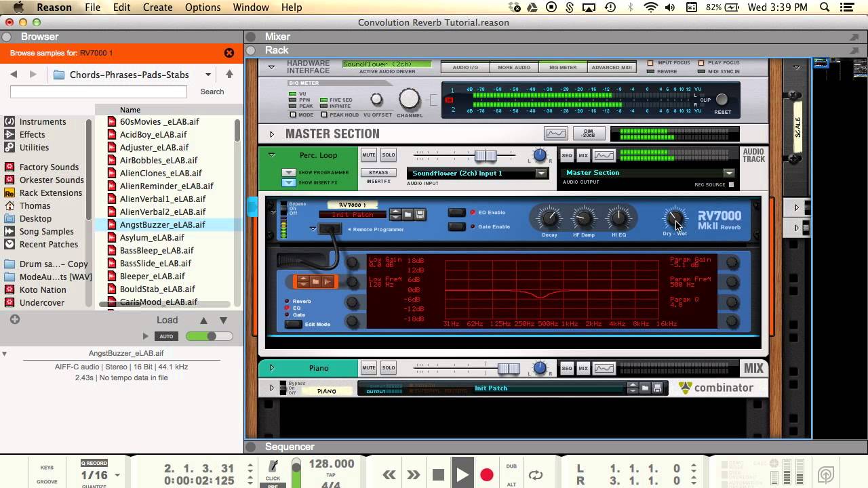Click the transport Stop button
Screen dimensions: 868x488
pyautogui.click(x=438, y=474)
